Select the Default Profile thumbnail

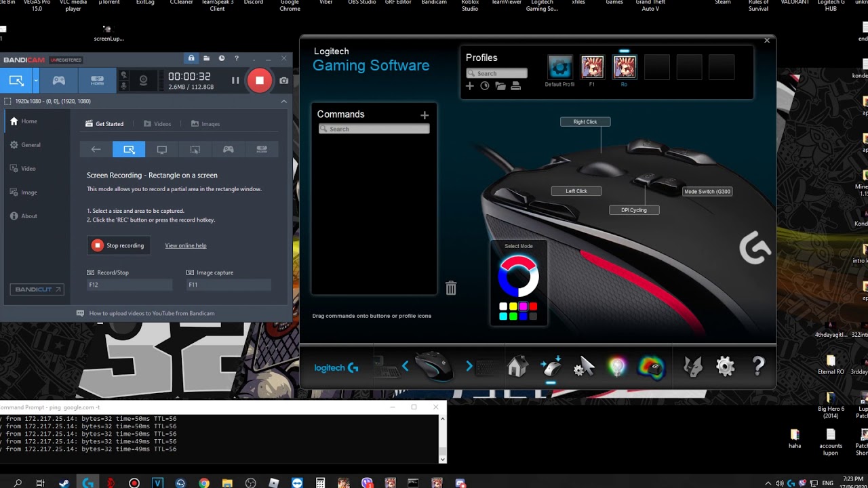[560, 68]
